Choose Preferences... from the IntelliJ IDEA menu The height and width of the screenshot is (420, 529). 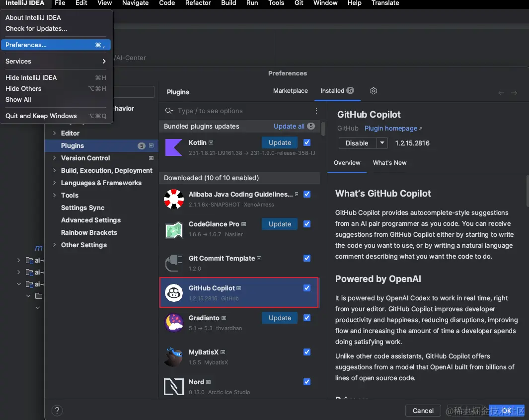(x=56, y=45)
